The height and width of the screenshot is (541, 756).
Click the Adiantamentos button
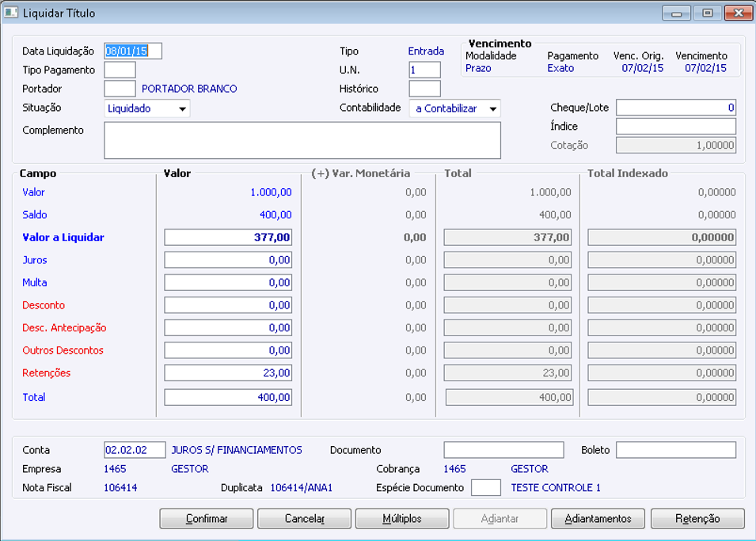[x=598, y=519]
